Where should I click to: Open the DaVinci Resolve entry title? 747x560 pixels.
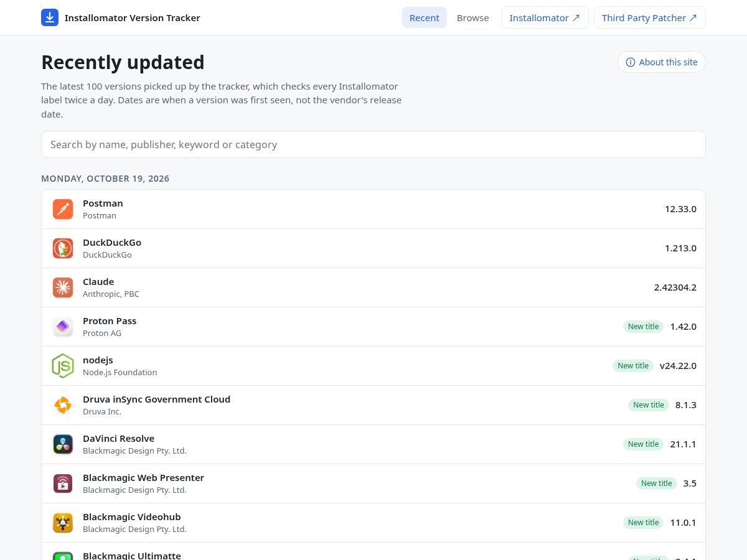coord(118,439)
